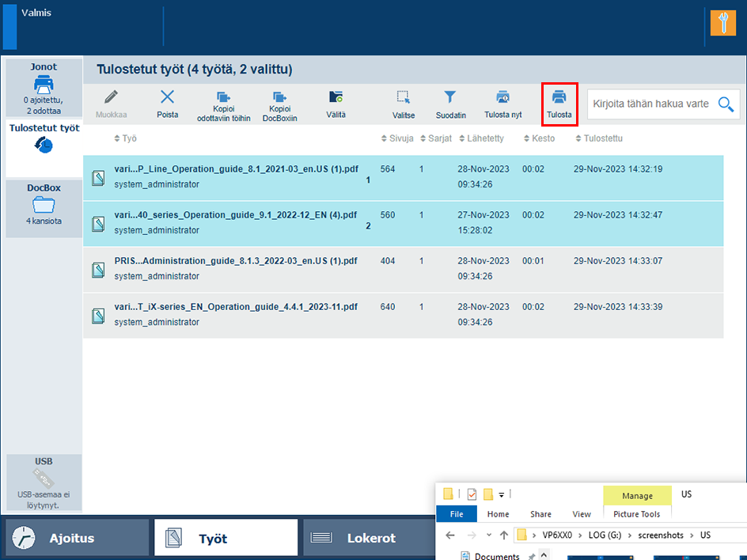
Task: Select vari...T_iX-series_EN_Operation_guide job name
Action: (x=236, y=307)
